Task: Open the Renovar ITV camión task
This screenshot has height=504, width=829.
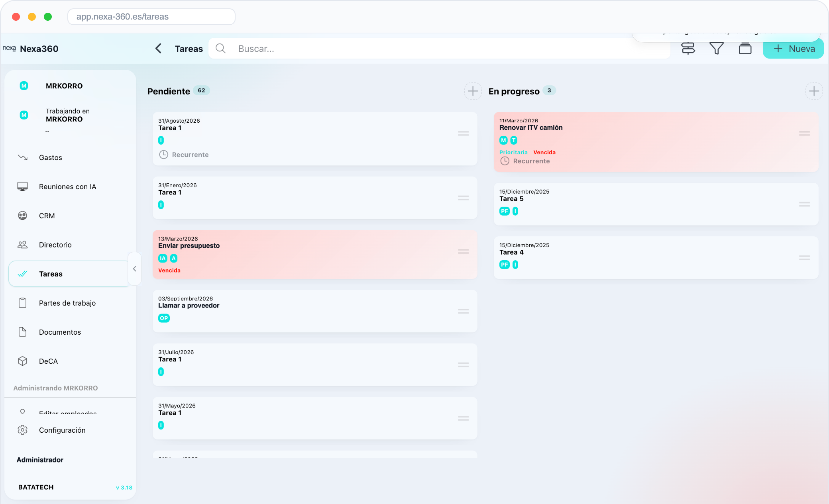Action: tap(656, 142)
